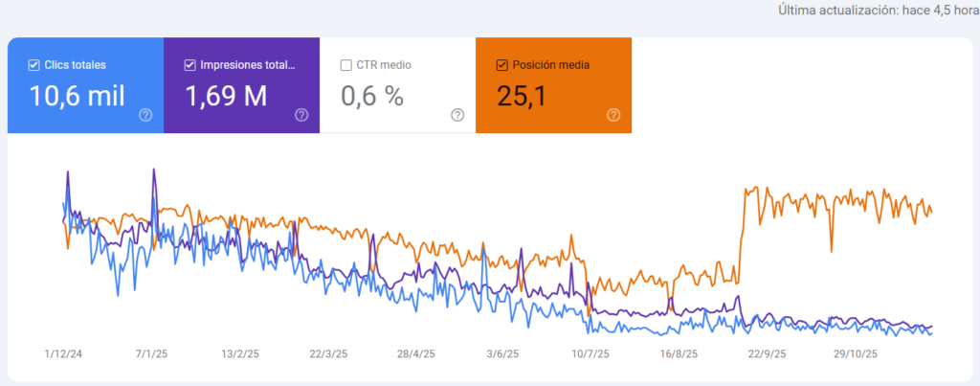This screenshot has width=980, height=386.
Task: Click the purple line spike above 7/1/25
Action: point(153,171)
